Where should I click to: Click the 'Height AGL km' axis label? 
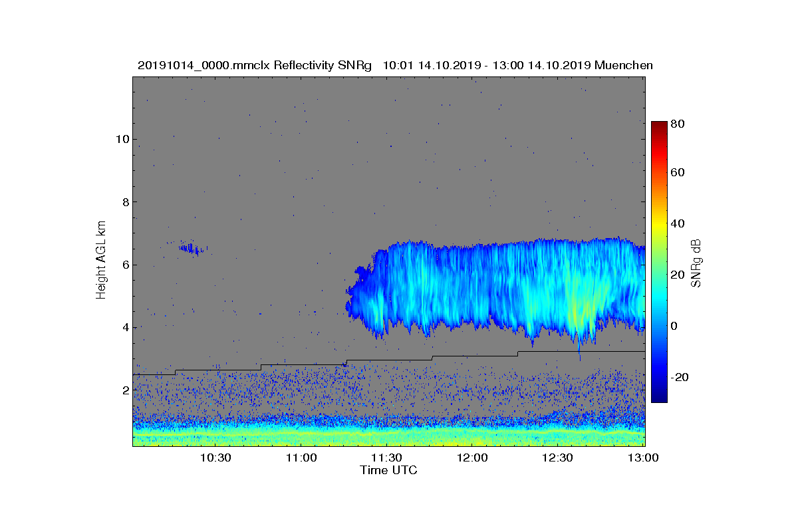pyautogui.click(x=101, y=261)
